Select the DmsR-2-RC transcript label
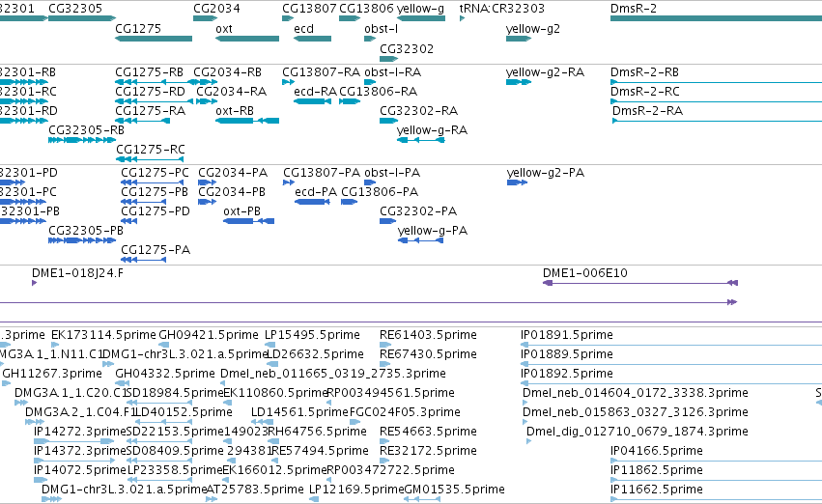Image resolution: width=822 pixels, height=504 pixels. click(x=644, y=92)
